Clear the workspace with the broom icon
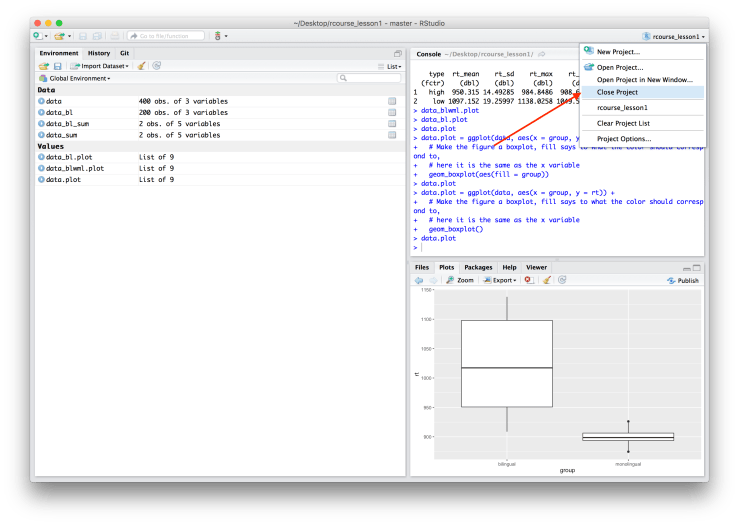 141,66
